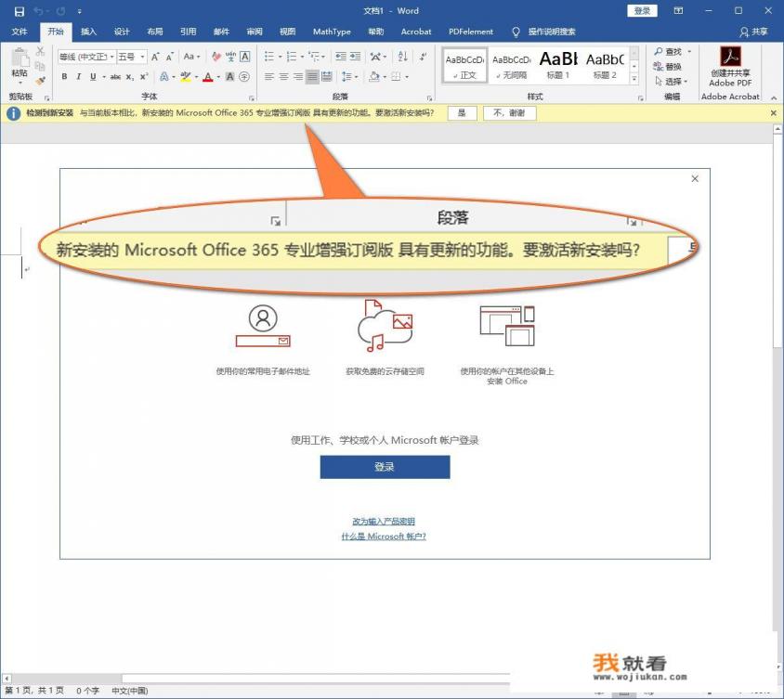Open the 插入 ribbon tab
This screenshot has height=699, width=784.
88,32
